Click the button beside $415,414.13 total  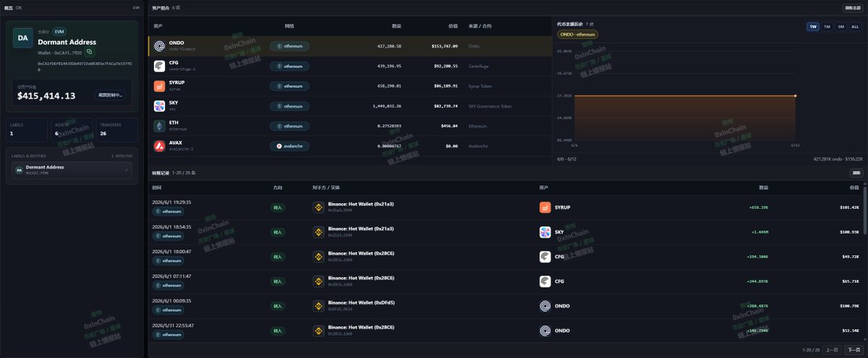(110, 95)
